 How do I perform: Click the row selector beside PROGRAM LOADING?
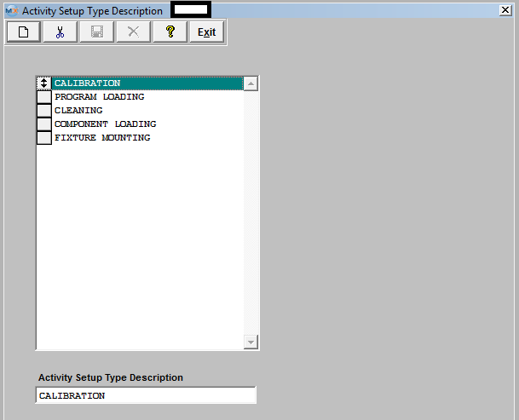(44, 97)
